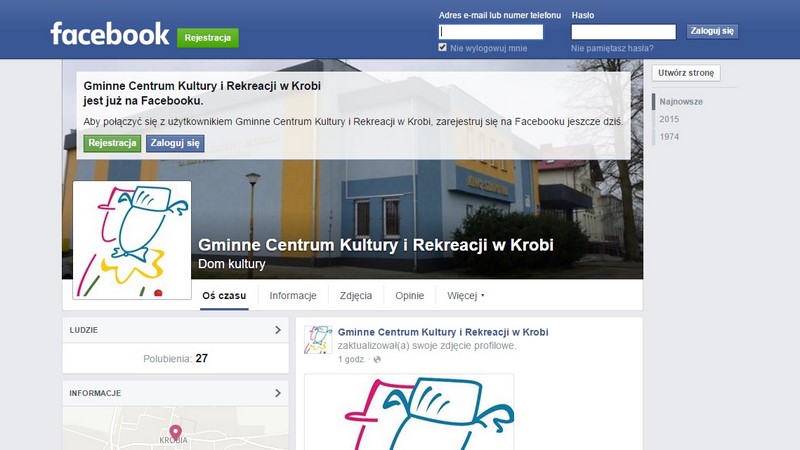Click the Utwórz stronę button
The width and height of the screenshot is (800, 450).
[686, 73]
